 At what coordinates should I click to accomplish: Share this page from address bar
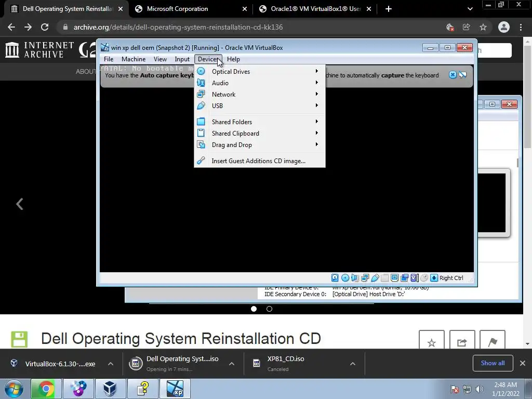[467, 27]
